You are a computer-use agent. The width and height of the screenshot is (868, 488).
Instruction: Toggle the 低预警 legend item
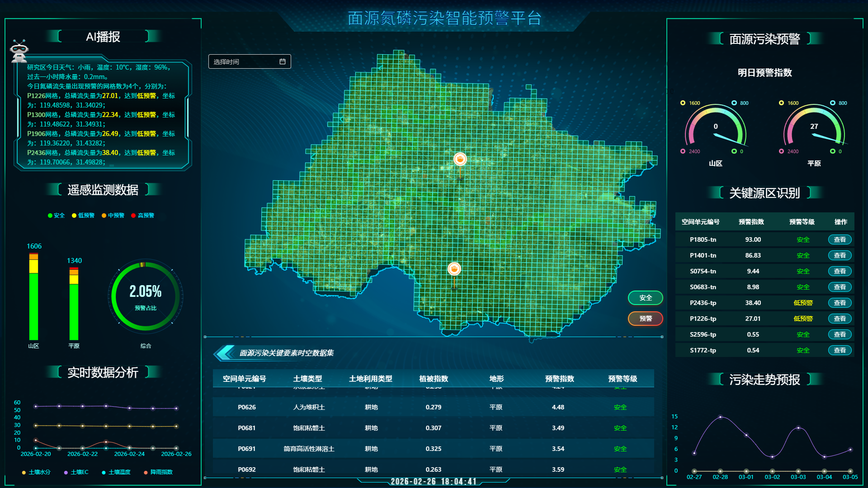point(83,216)
